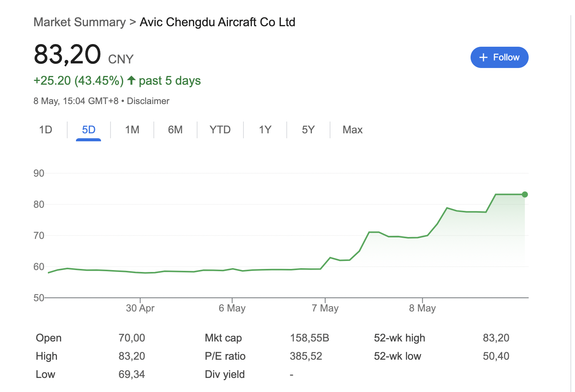Open the Disclaimer link
Image resolution: width=575 pixels, height=392 pixels.
tap(148, 101)
